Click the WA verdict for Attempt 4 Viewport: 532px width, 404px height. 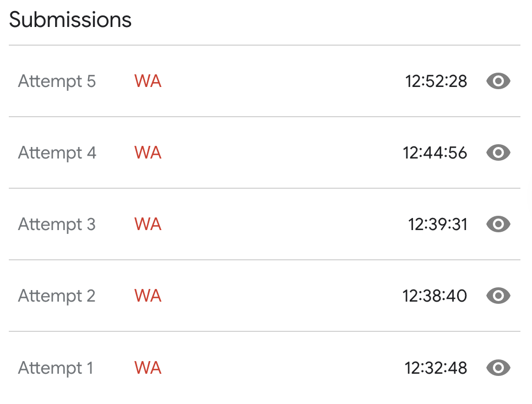point(148,153)
